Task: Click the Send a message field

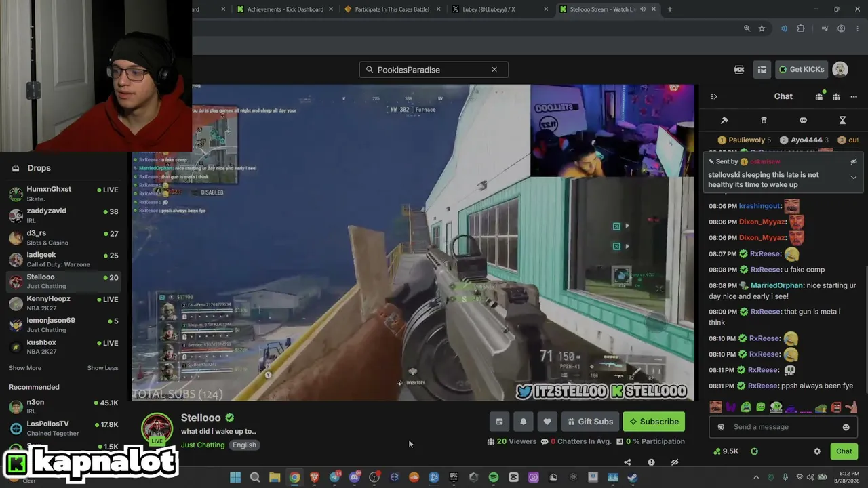Action: (783, 427)
